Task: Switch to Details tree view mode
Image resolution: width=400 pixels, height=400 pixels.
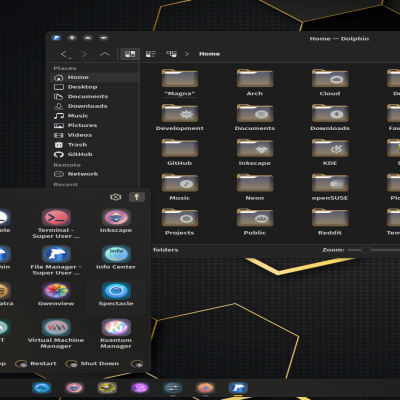Action: (171, 54)
